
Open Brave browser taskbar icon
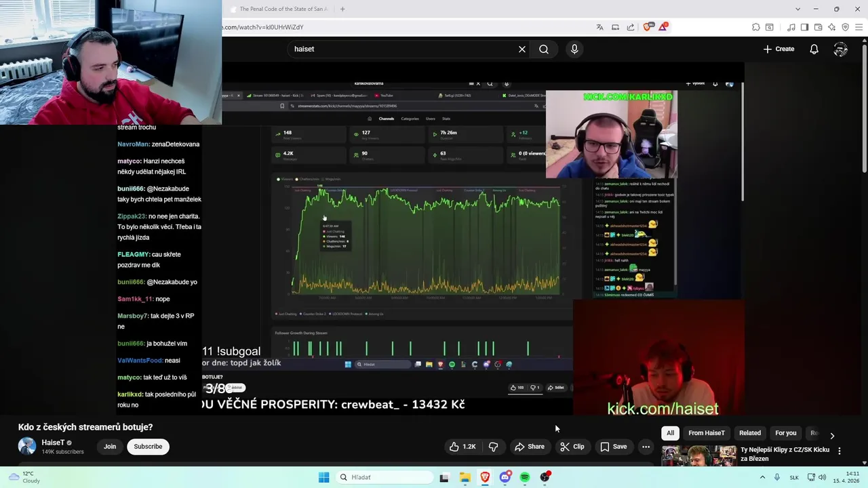(485, 477)
